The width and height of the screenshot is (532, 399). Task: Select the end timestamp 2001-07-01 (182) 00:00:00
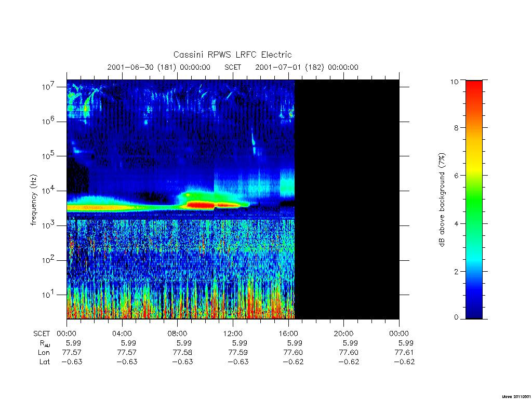(x=307, y=67)
